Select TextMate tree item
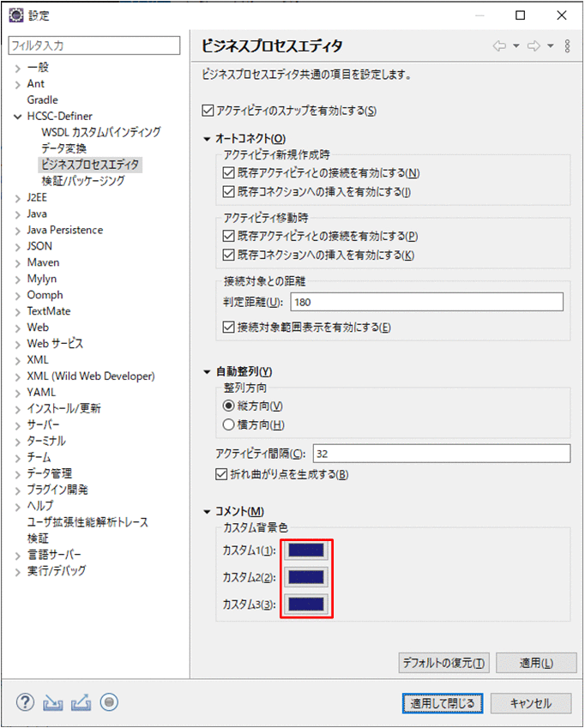Screen dimensions: 585x728 48,311
